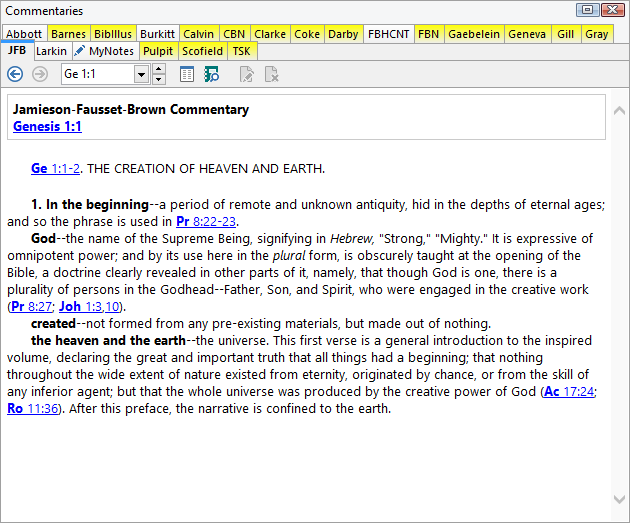Screen dimensions: 630x523
Task: Switch to the Geneva tab
Action: pyautogui.click(x=527, y=34)
